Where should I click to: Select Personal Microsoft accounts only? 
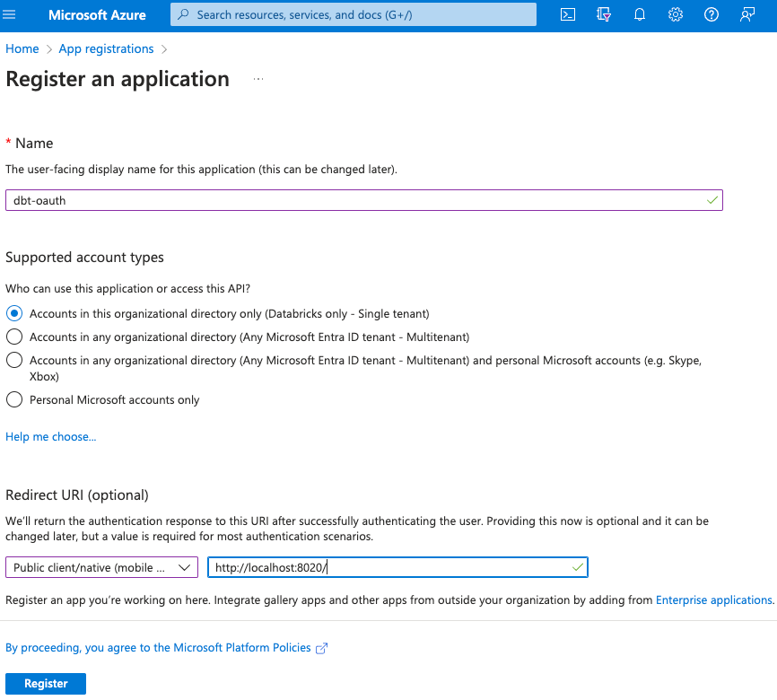[14, 400]
